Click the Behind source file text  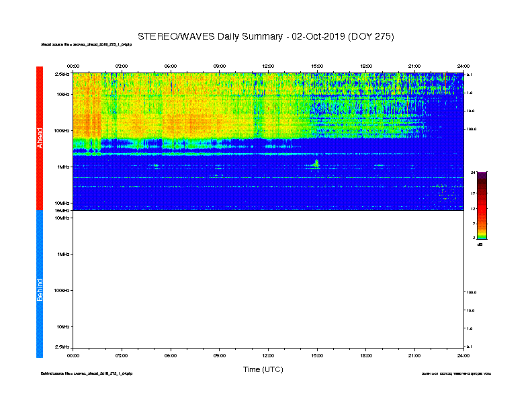tap(87, 373)
